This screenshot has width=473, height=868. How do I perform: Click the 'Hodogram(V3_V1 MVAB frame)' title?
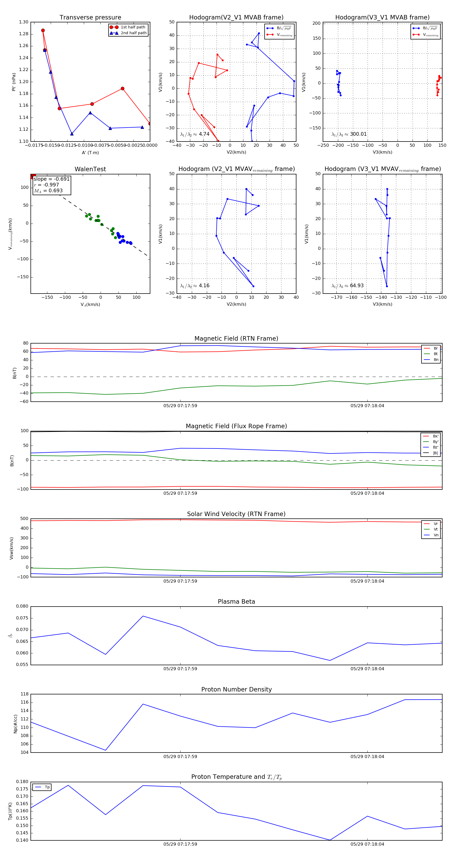click(x=382, y=18)
